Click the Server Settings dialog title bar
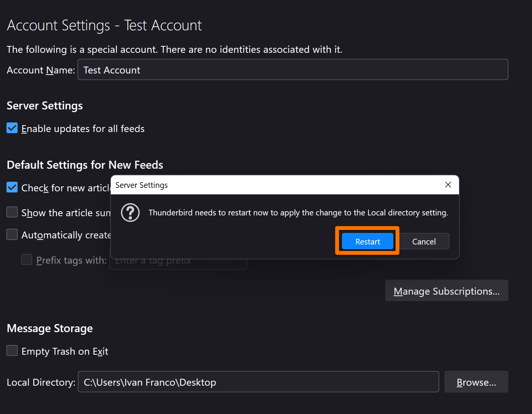 coord(268,185)
